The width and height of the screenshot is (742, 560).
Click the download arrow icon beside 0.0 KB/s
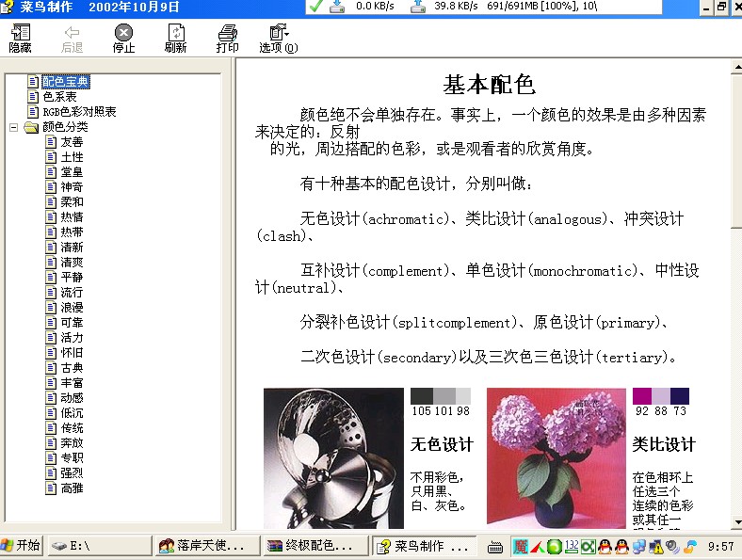point(337,7)
